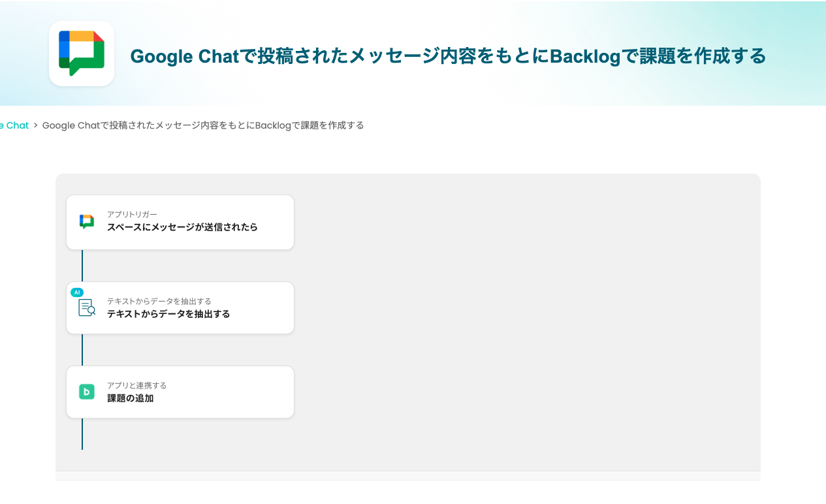Click the page title heading
This screenshot has height=504, width=826.
[448, 56]
